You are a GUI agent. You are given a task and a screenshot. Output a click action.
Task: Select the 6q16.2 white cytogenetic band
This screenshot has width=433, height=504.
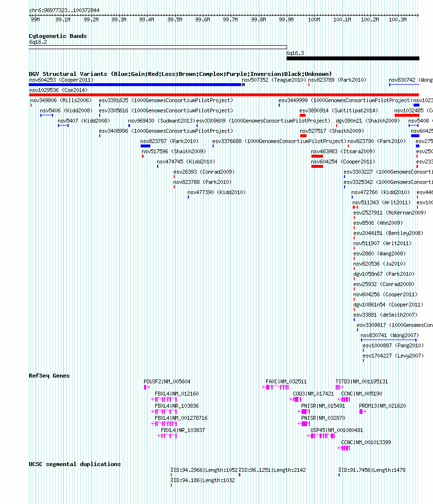point(158,47)
